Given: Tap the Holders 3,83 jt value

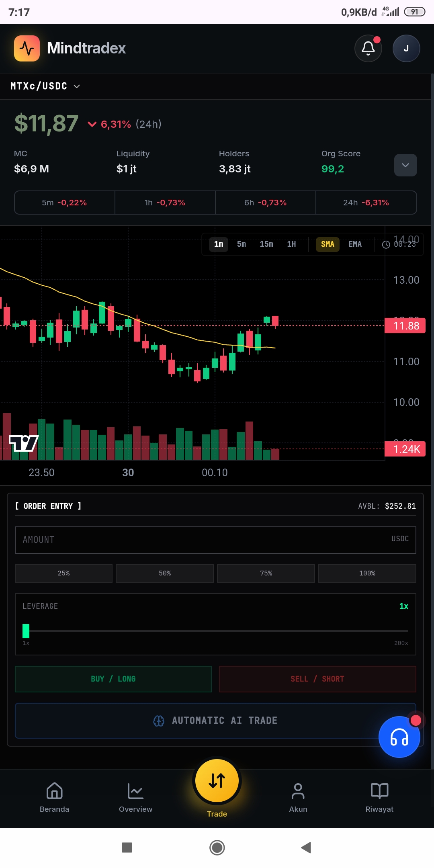Looking at the screenshot, I should pos(235,169).
